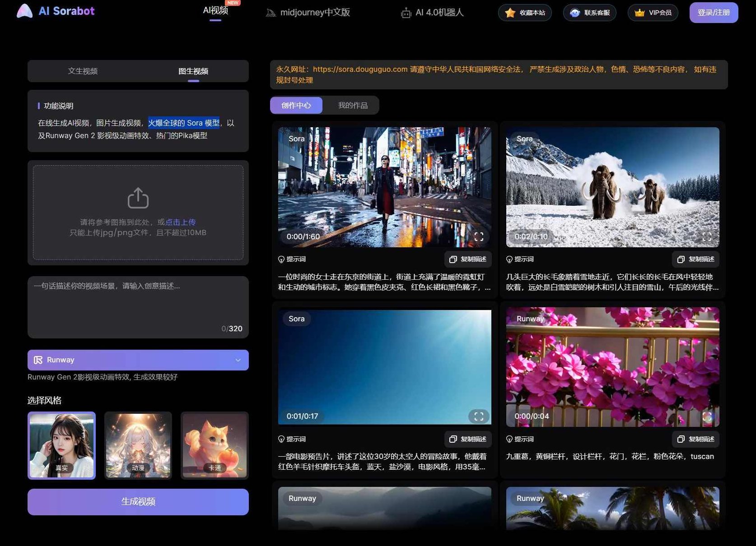Viewport: 756px width, 546px height.
Task: Click the crown icon for VIP会员
Action: click(639, 13)
